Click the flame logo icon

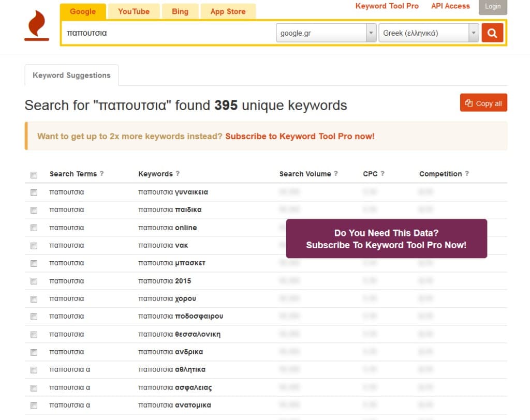point(37,26)
